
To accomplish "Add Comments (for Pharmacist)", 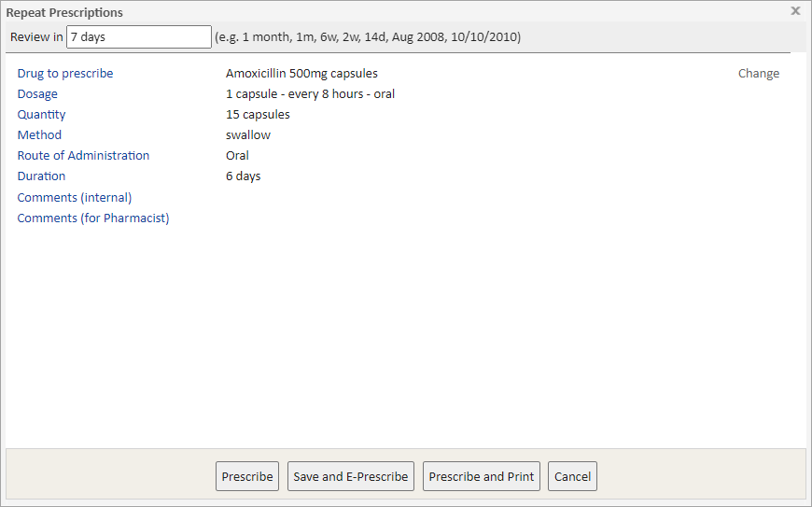I will pos(93,218).
